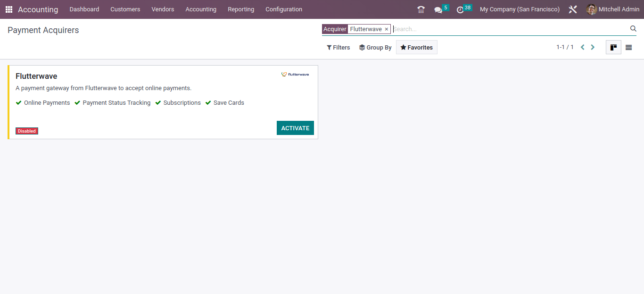Go to next page arrow
The image size is (644, 294).
[593, 47]
